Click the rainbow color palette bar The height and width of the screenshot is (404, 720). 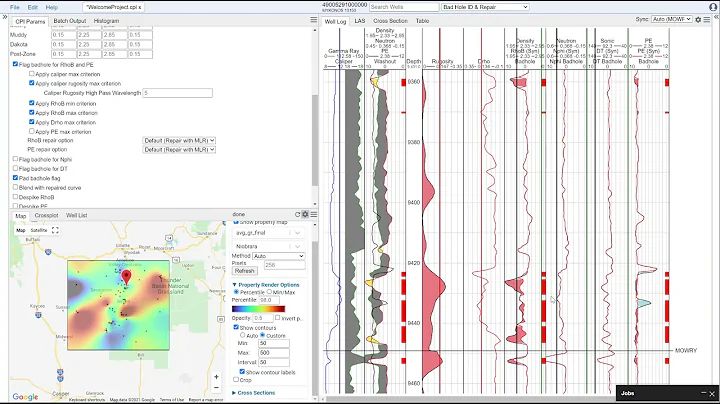pos(259,309)
